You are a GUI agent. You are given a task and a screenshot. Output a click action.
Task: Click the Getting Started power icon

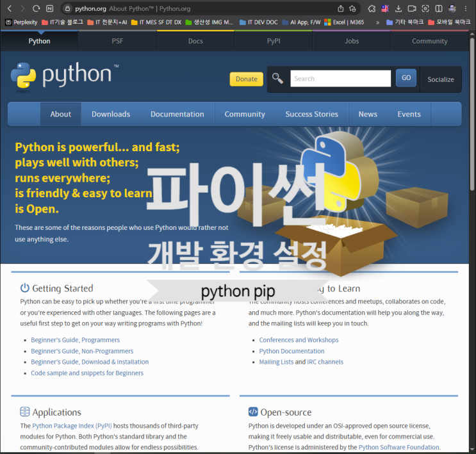point(24,288)
